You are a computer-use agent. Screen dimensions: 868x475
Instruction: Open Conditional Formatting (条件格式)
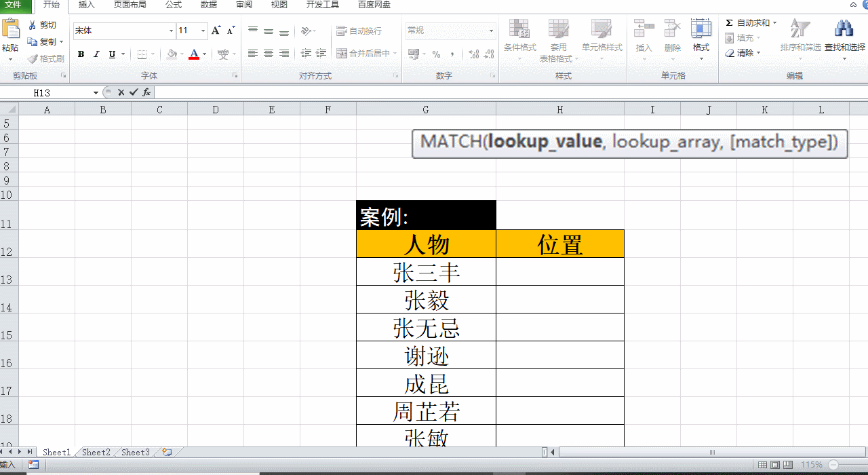(519, 39)
